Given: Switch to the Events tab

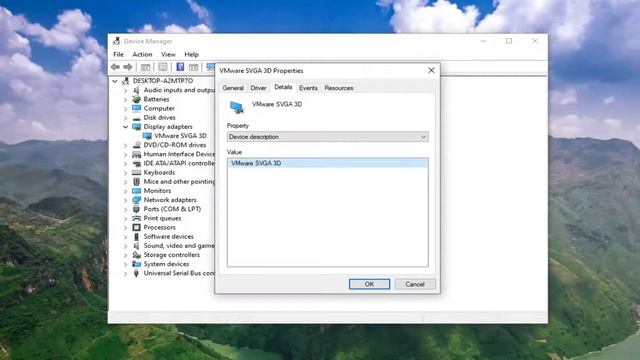Looking at the screenshot, I should pos(308,88).
